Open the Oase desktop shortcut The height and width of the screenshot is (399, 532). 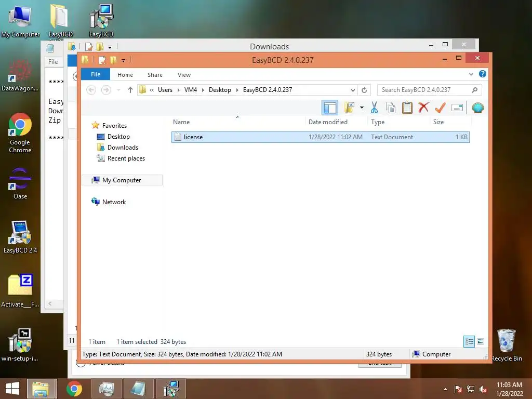click(20, 183)
